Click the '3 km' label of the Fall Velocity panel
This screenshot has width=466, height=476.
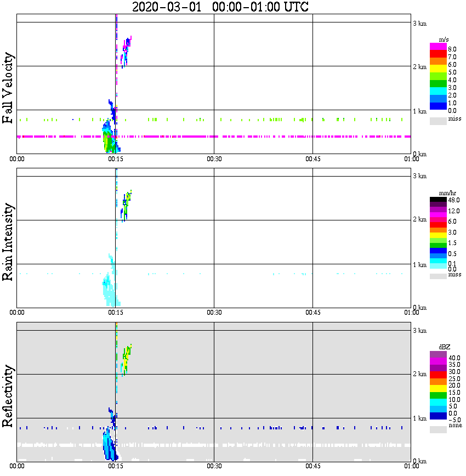click(x=420, y=24)
